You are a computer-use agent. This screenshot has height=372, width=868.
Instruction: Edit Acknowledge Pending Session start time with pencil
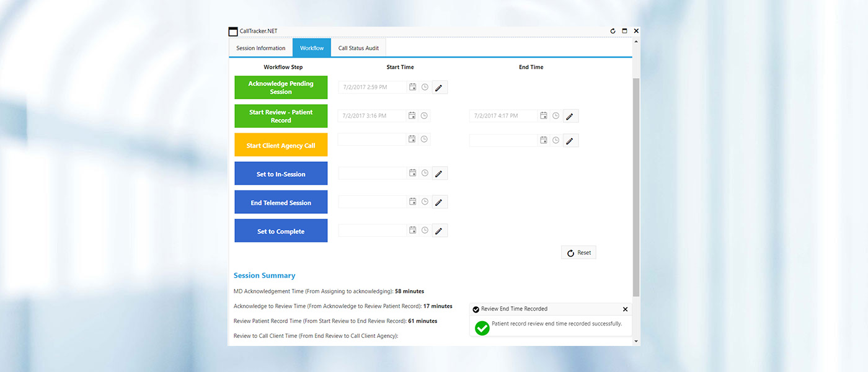coord(439,87)
